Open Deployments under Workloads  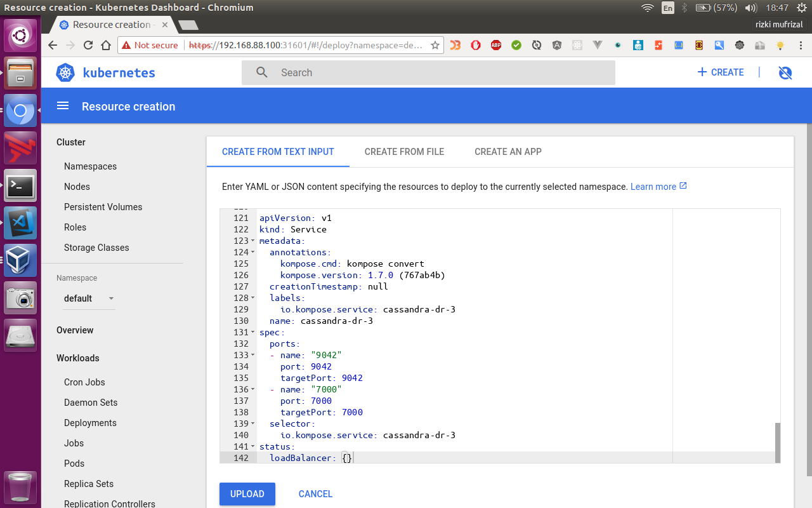(x=90, y=423)
